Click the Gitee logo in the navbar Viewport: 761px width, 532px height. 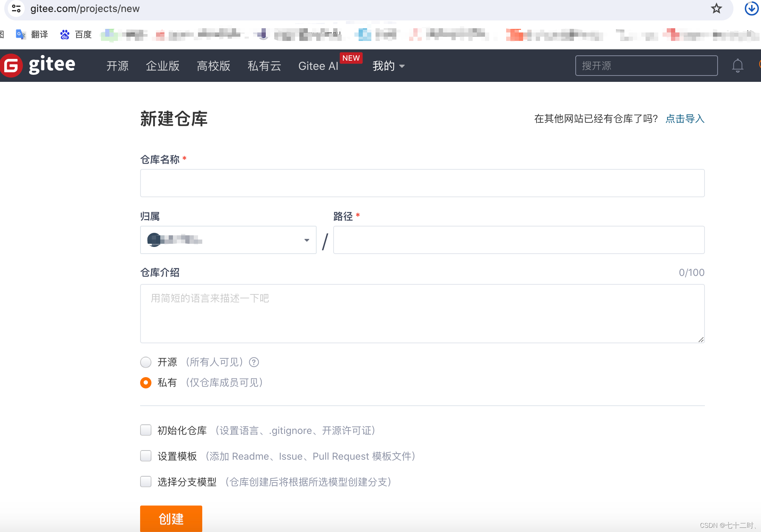point(39,65)
